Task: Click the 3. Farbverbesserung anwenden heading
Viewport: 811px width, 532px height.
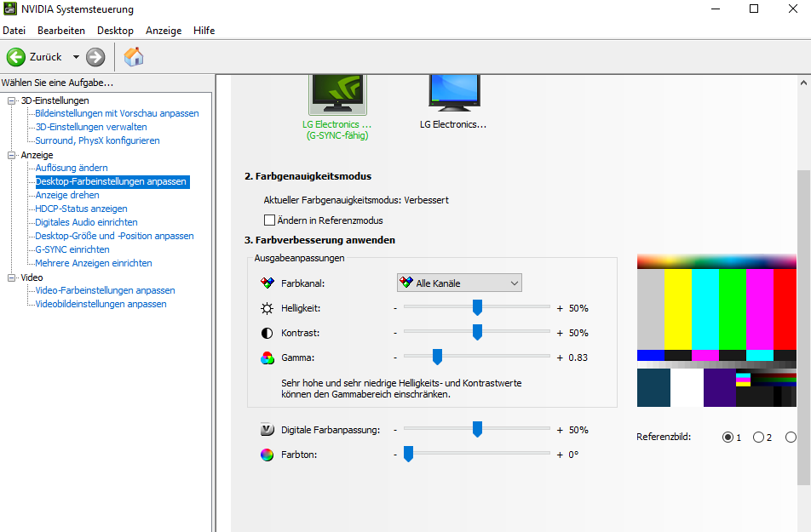Action: 319,240
